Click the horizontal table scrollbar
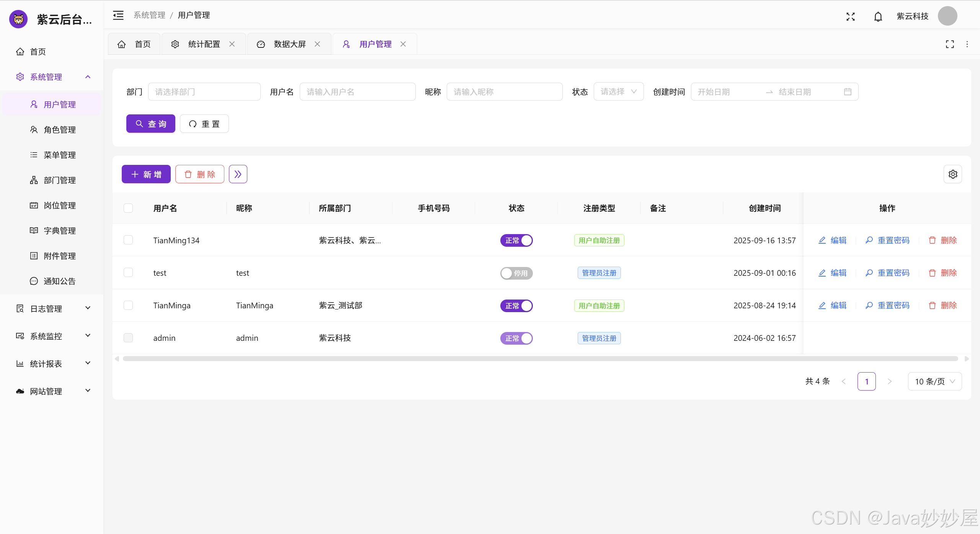The height and width of the screenshot is (534, 980). point(540,358)
